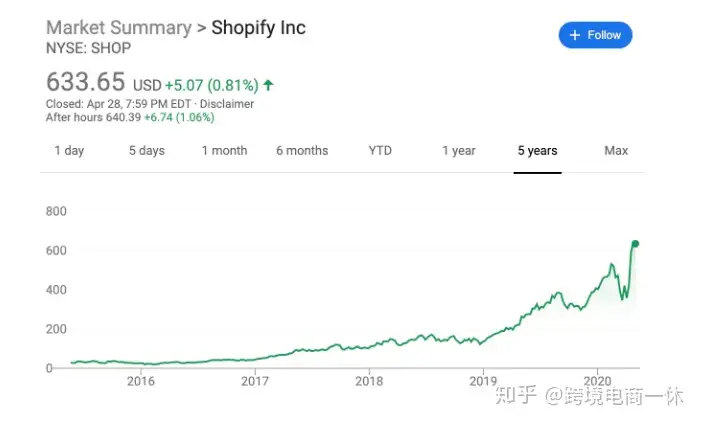Follow Shopify Inc stock
This screenshot has width=701, height=424.
pyautogui.click(x=595, y=35)
